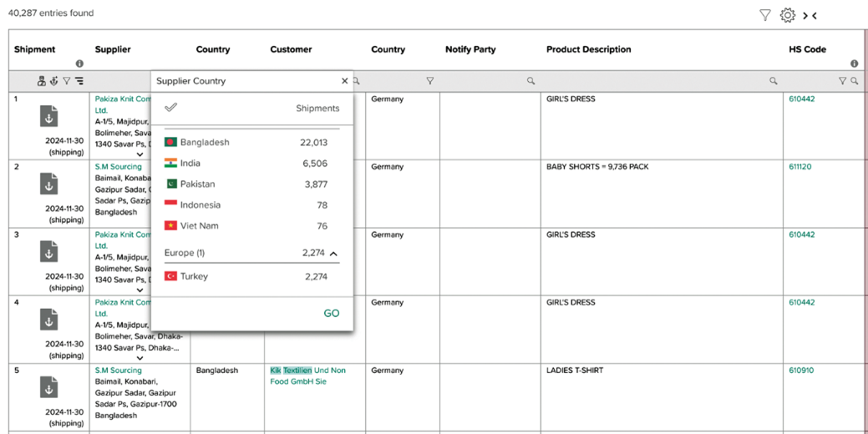Open table settings gear icon
The height and width of the screenshot is (434, 868).
(787, 16)
